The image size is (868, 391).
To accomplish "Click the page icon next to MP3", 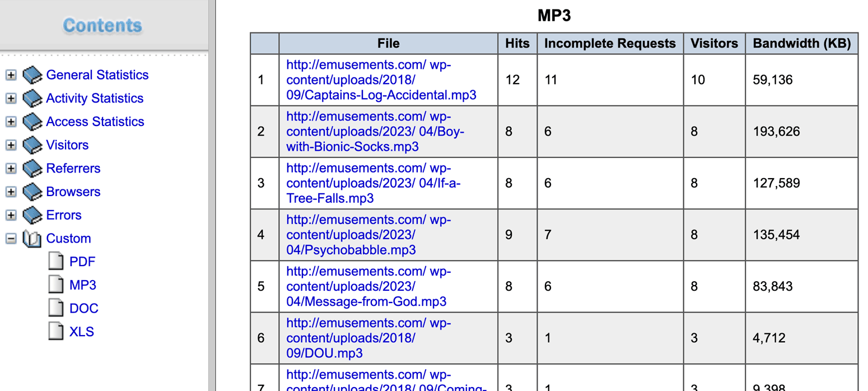I will (x=56, y=285).
